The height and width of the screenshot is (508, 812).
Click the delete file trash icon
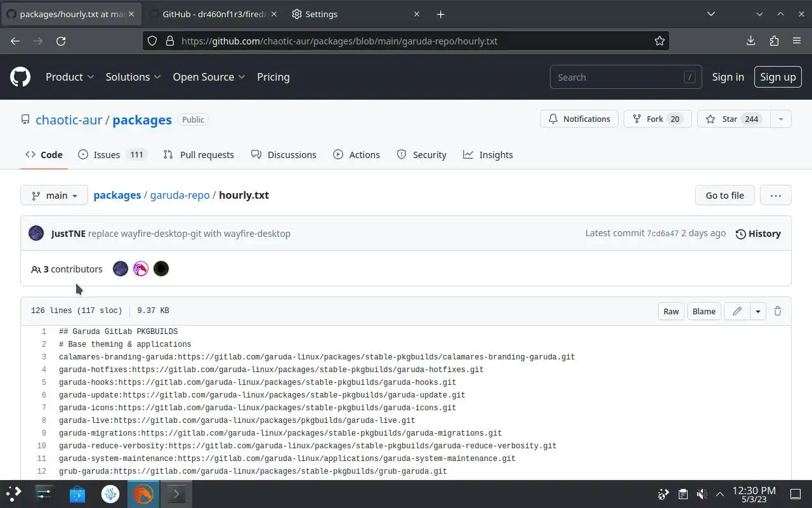coord(778,311)
